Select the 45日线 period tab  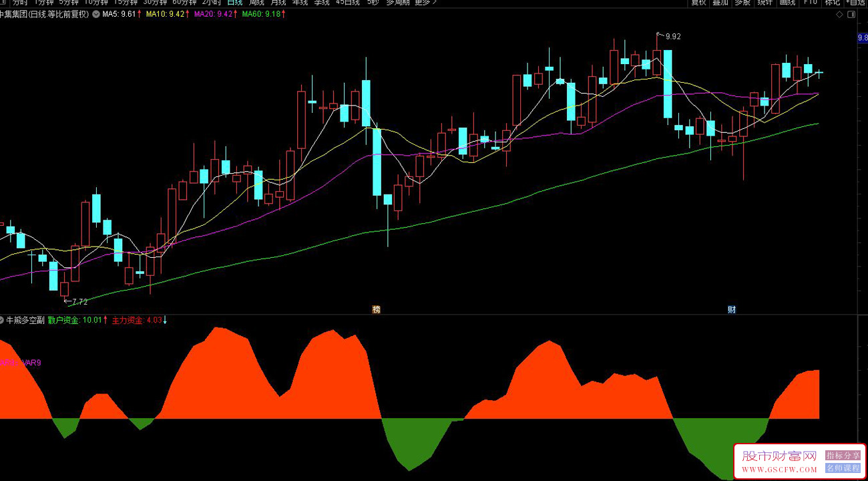(x=347, y=3)
